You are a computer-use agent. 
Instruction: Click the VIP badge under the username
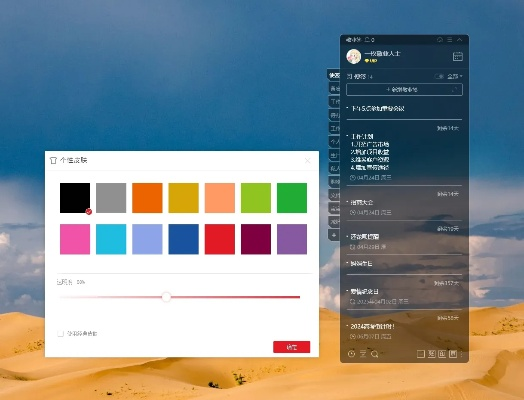pyautogui.click(x=371, y=61)
